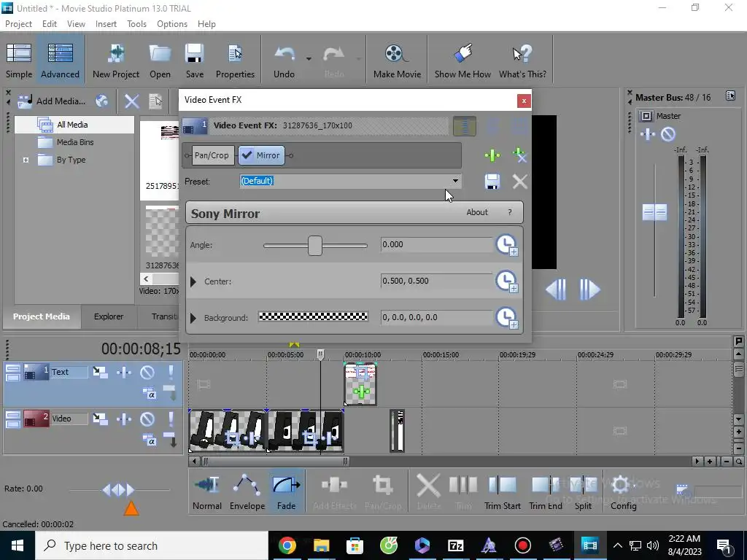Open the Tools menu
The image size is (747, 560).
pyautogui.click(x=136, y=24)
